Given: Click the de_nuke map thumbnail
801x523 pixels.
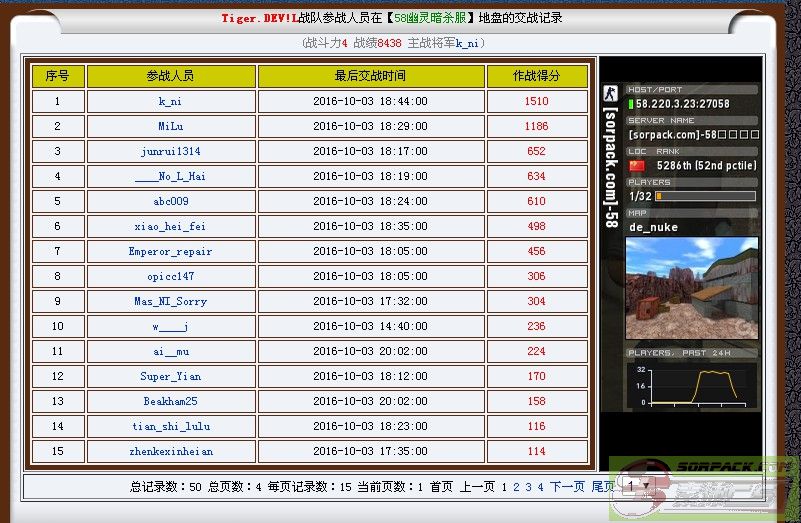Looking at the screenshot, I should tap(691, 287).
